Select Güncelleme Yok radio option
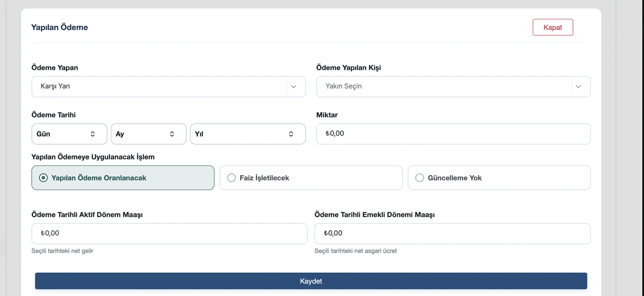The image size is (644, 296). click(x=499, y=178)
